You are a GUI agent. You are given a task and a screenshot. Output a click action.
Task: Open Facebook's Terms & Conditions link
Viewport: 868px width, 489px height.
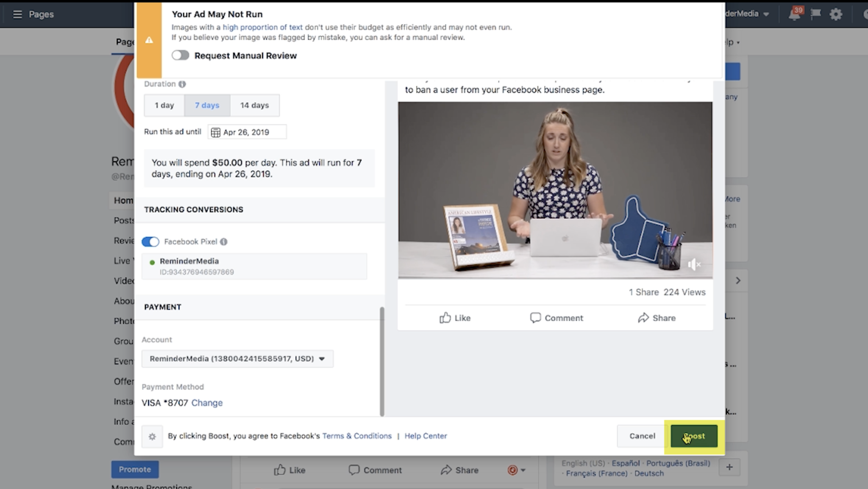357,436
